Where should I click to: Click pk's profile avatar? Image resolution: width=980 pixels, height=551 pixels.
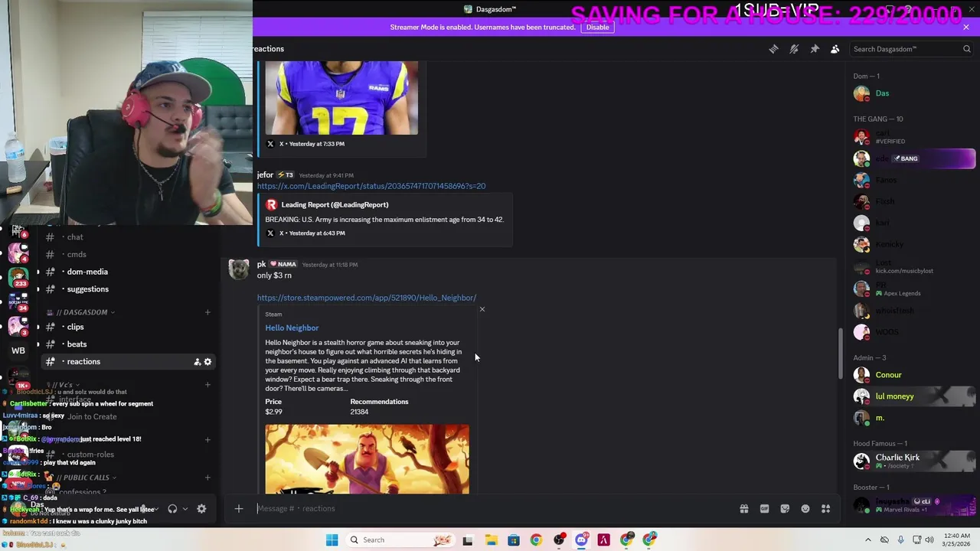[x=239, y=269]
